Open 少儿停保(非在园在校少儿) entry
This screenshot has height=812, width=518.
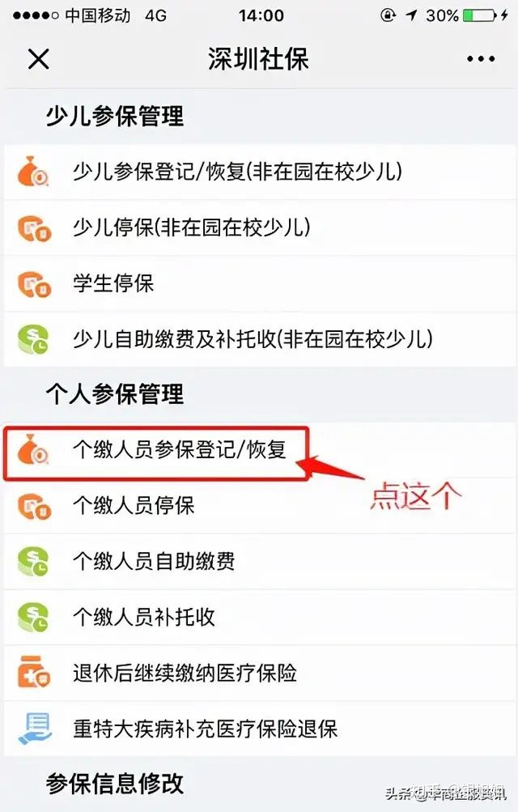coord(261,227)
